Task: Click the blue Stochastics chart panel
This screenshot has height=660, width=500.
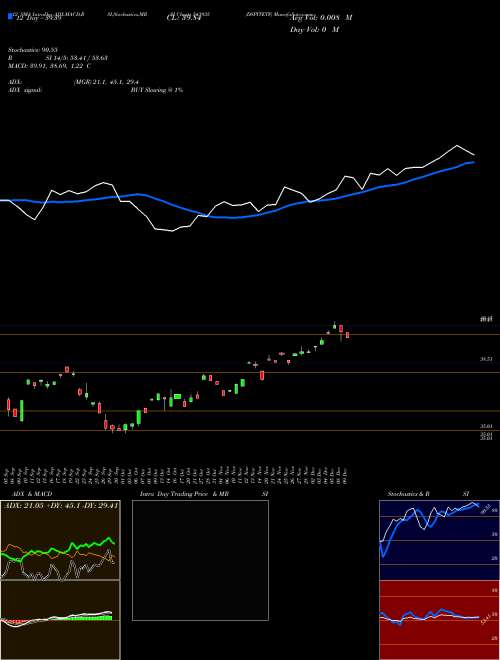Action: pyautogui.click(x=439, y=540)
